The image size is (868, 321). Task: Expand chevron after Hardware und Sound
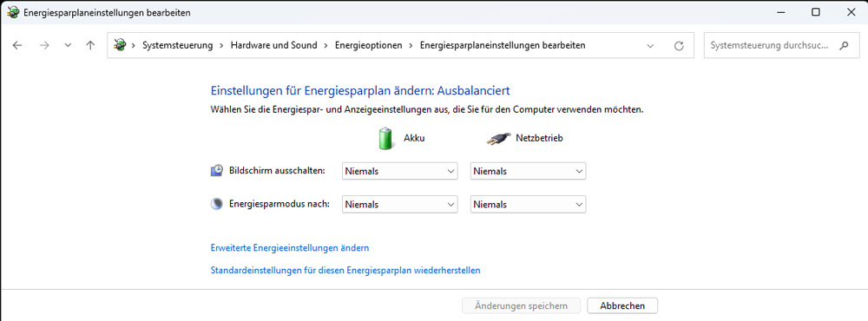(326, 45)
